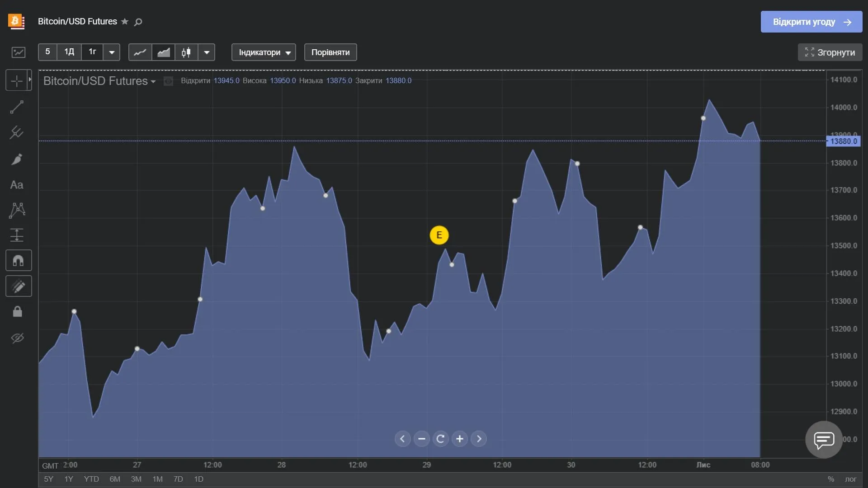Click the yellow E earnings marker
Viewport: 868px width, 488px height.
(x=439, y=235)
